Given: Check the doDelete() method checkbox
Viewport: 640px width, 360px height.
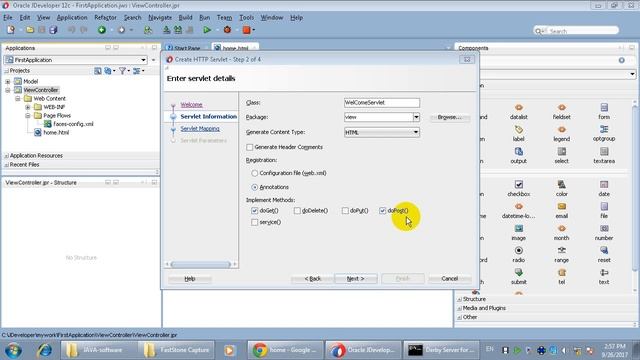Looking at the screenshot, I should 297,211.
